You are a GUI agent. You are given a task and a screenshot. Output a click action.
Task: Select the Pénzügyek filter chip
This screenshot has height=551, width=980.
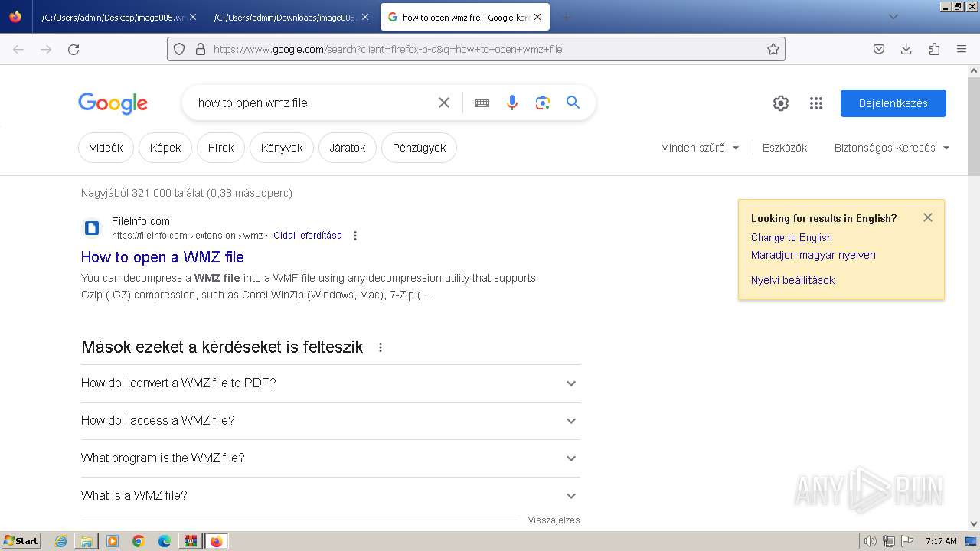point(419,148)
